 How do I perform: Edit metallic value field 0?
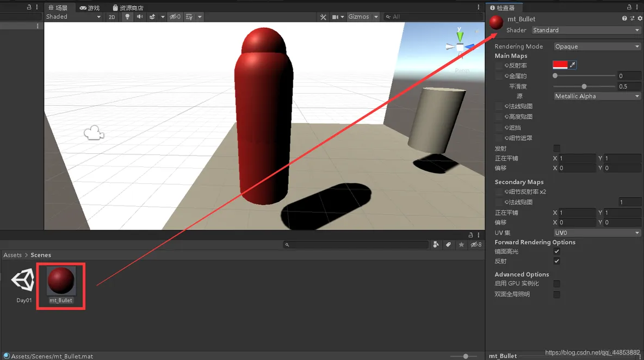(629, 76)
